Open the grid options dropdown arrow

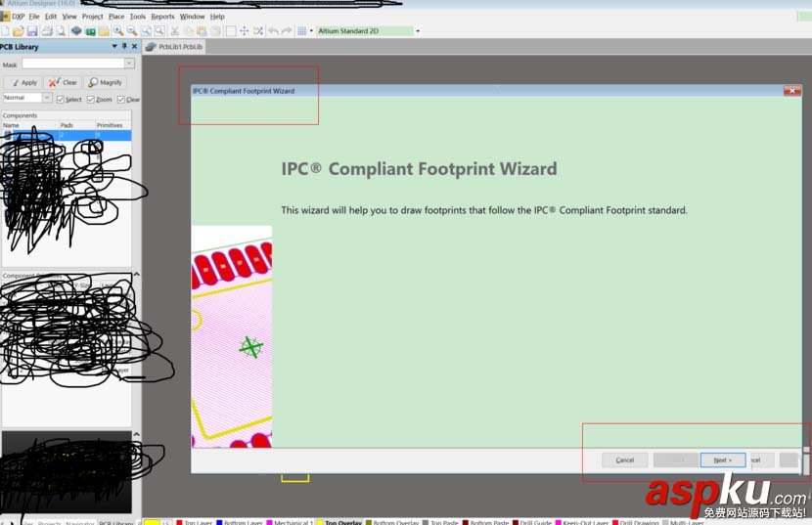click(x=311, y=31)
